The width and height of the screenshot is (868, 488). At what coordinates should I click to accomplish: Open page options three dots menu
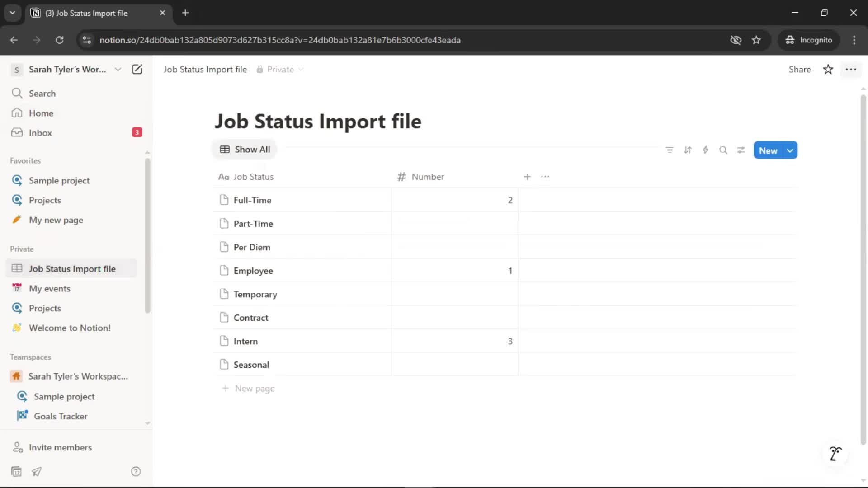[851, 69]
